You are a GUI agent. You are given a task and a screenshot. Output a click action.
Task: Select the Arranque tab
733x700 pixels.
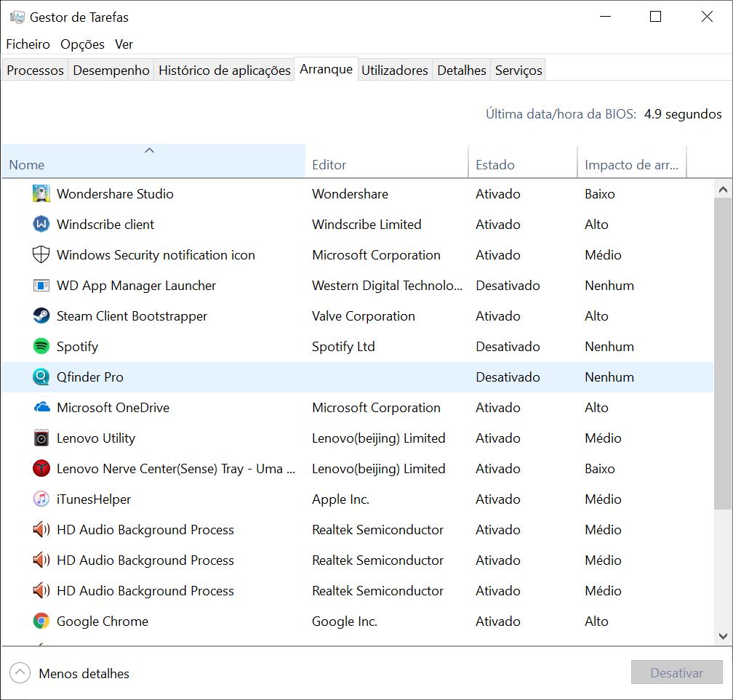point(327,69)
